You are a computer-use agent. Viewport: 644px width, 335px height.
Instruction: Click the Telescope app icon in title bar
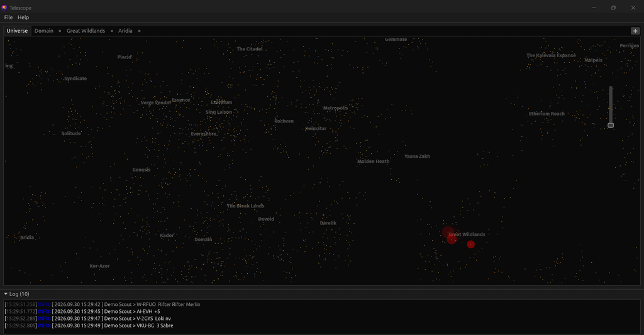click(4, 8)
